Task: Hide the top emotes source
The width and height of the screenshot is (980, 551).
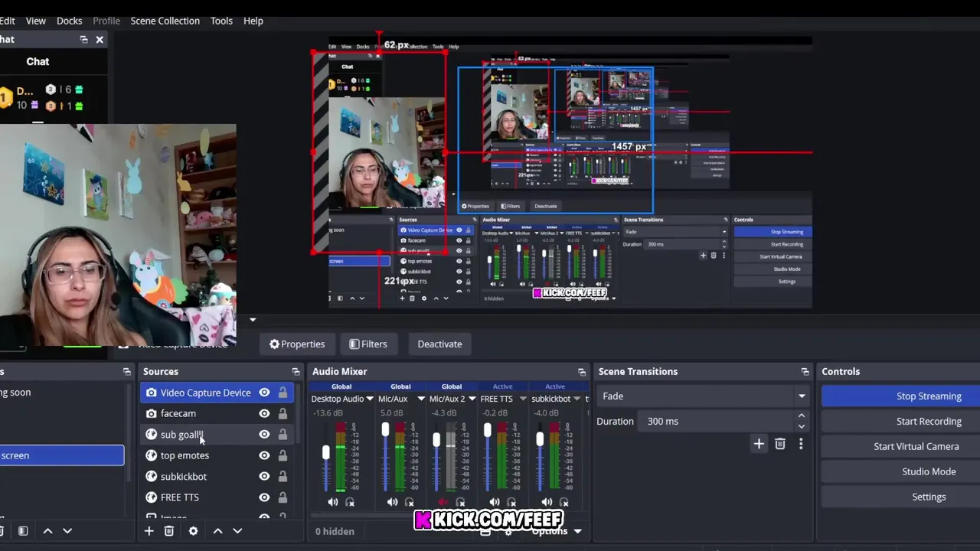Action: 264,455
